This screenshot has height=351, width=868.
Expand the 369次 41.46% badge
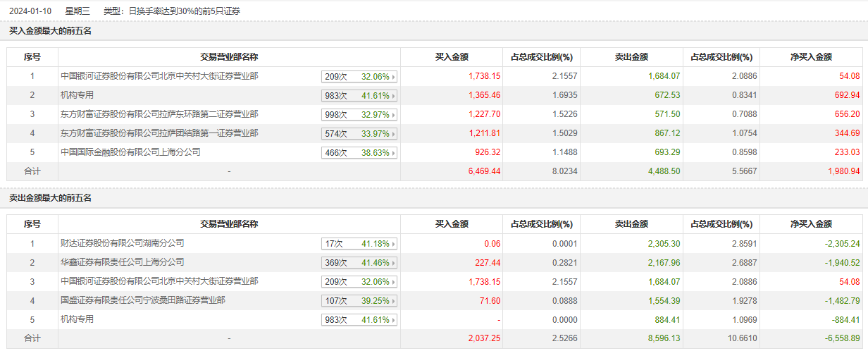tap(359, 263)
